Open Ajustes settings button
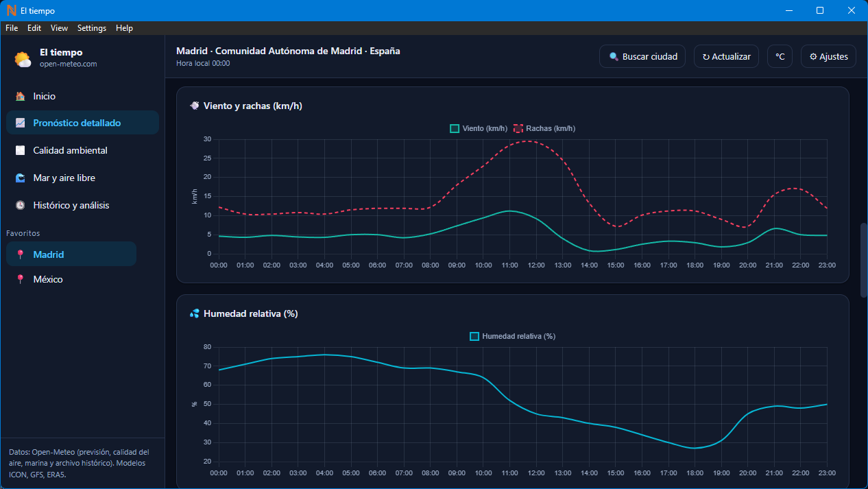 pos(828,57)
